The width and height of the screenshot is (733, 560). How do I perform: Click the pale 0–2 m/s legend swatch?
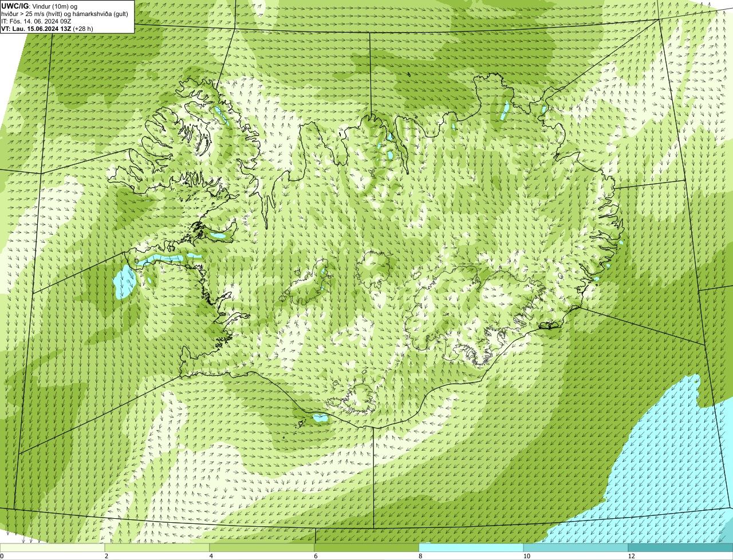[53, 547]
